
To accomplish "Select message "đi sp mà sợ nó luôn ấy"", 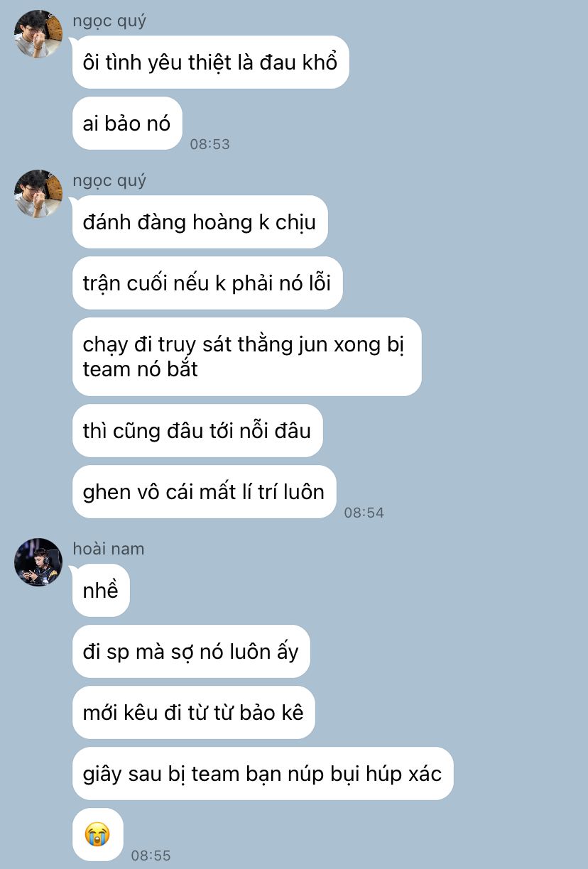I will 191,652.
